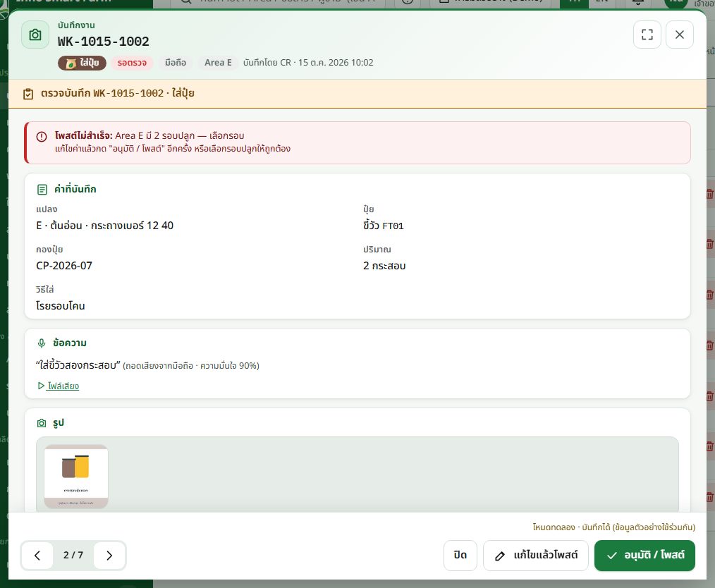Click the checkmark icon on อนุมัติ / โพสต์

tap(612, 555)
